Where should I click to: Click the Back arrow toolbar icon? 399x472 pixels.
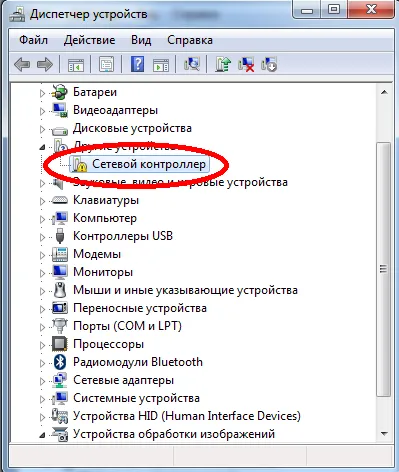pyautogui.click(x=22, y=64)
